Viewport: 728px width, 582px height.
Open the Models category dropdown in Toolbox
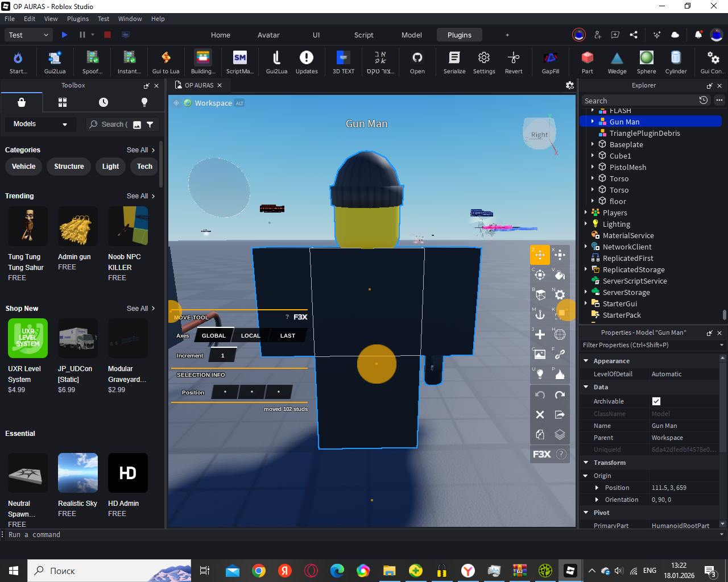click(x=40, y=124)
